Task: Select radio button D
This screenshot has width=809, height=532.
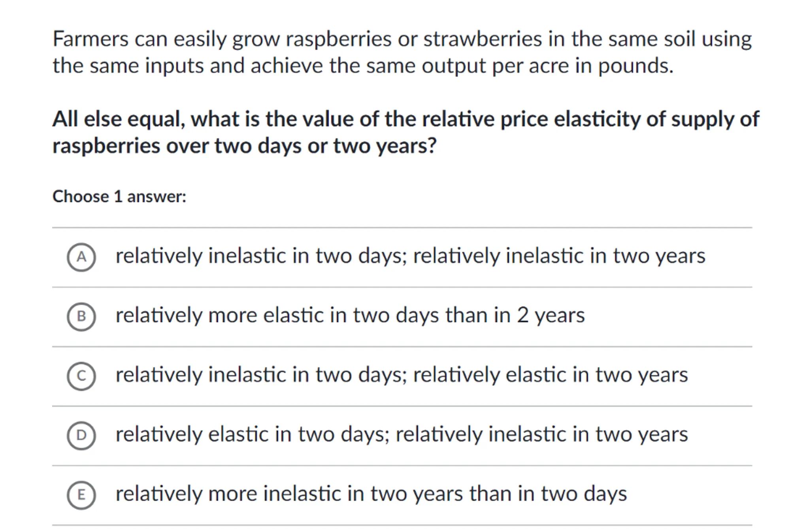Action: pyautogui.click(x=81, y=435)
